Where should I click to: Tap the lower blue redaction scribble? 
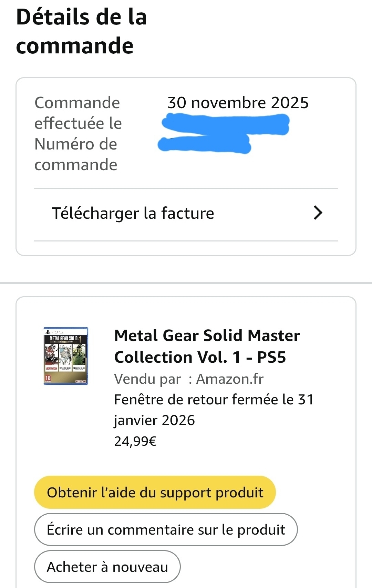click(x=204, y=144)
